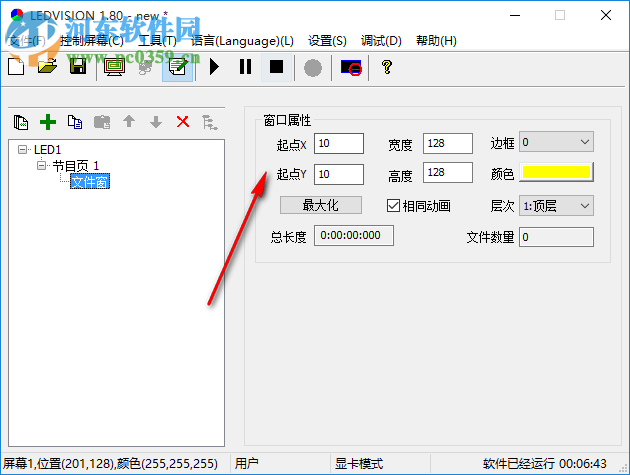630x475 pixels.
Task: Stop playback with the stop button
Action: click(x=276, y=67)
